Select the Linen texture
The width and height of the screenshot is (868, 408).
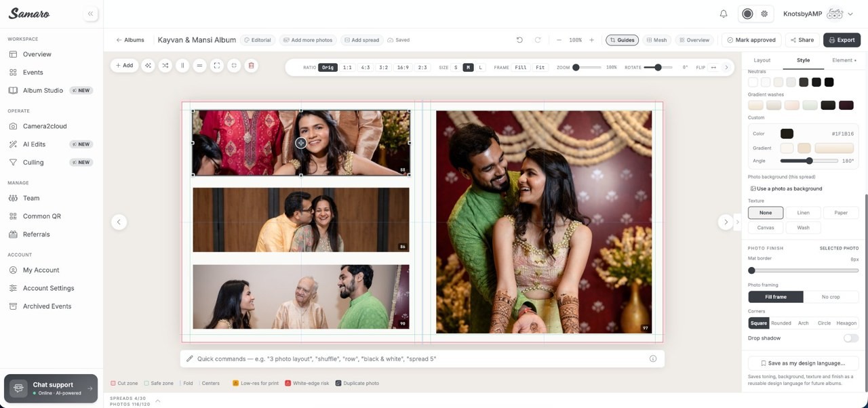[803, 213]
